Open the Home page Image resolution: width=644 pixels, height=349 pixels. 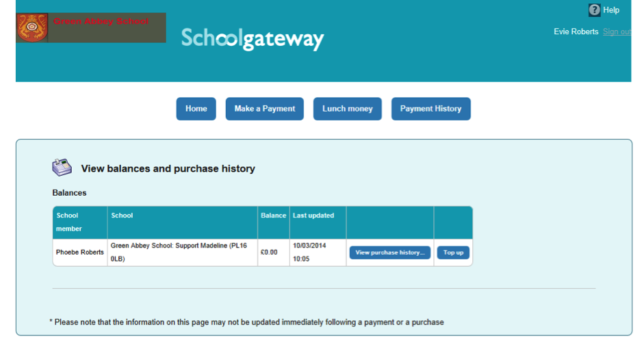point(196,109)
